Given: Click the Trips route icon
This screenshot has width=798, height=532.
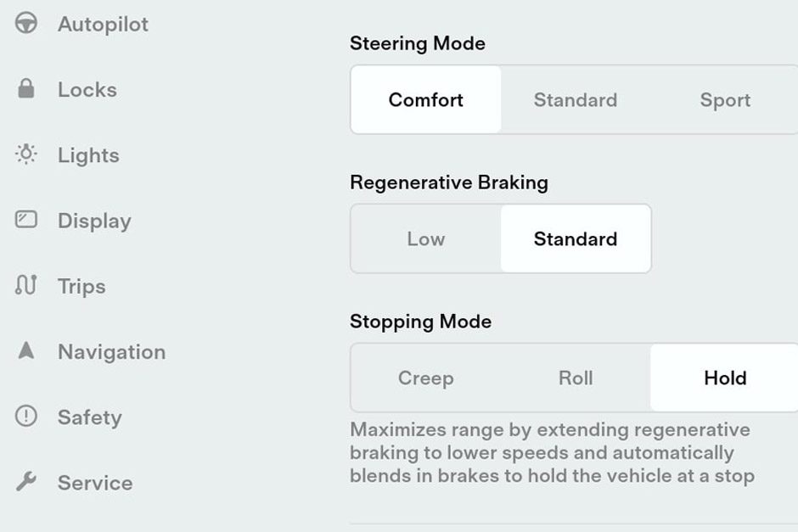Looking at the screenshot, I should tap(28, 286).
